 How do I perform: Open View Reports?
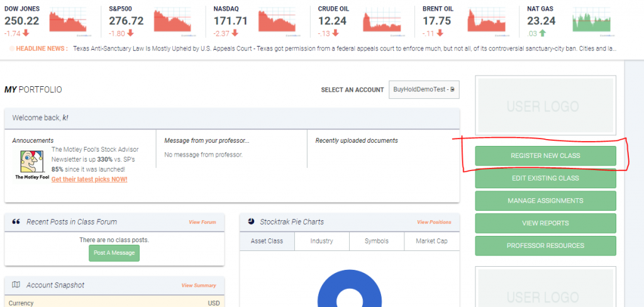pyautogui.click(x=545, y=223)
